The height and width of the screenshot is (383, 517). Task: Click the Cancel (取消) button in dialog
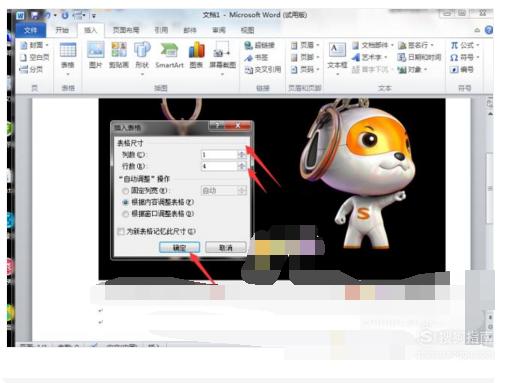pyautogui.click(x=226, y=248)
